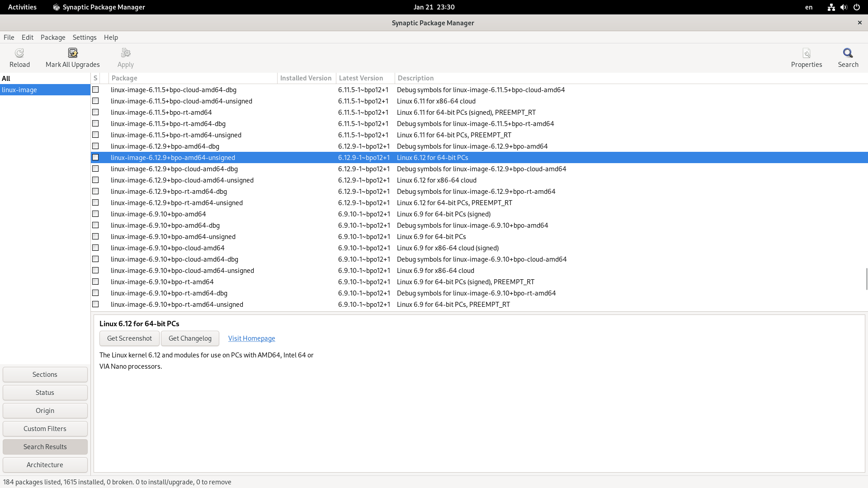This screenshot has width=868, height=488.
Task: Open the en keyboard layout indicator
Action: pos(809,7)
